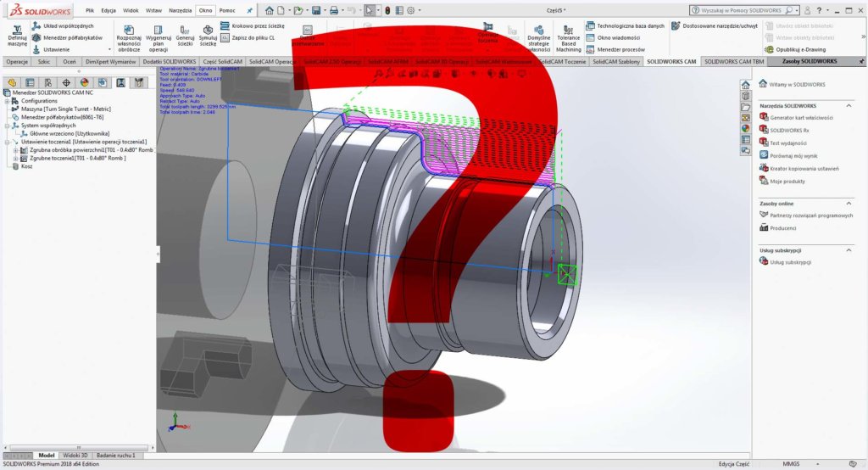The height and width of the screenshot is (470, 868).
Task: Pin the menu bar pushpin
Action: [x=250, y=10]
